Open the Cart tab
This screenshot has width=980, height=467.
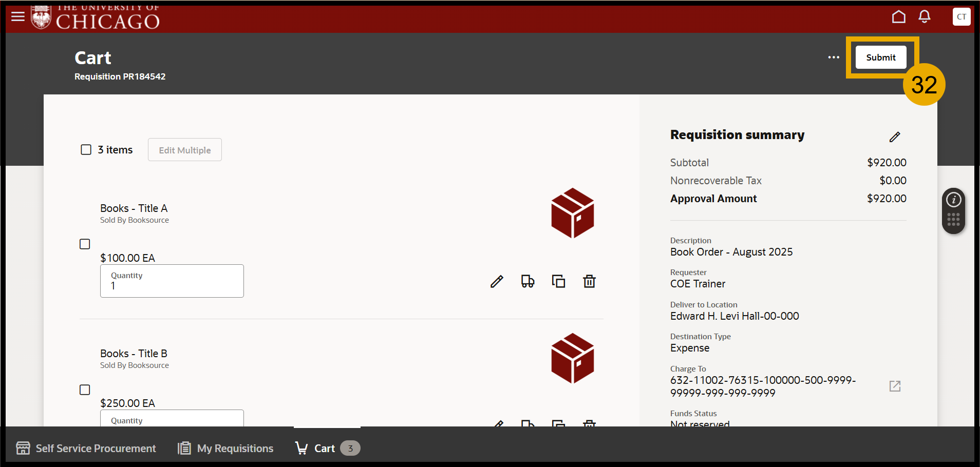pos(327,448)
